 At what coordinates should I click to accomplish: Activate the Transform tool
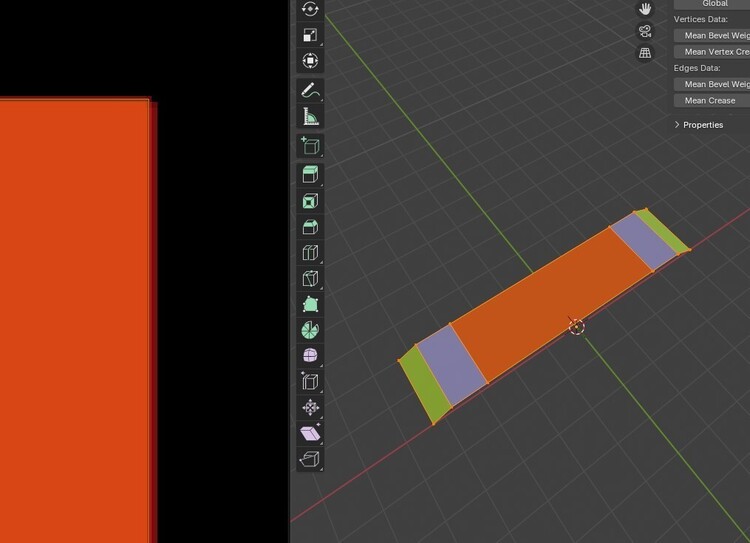(x=310, y=61)
